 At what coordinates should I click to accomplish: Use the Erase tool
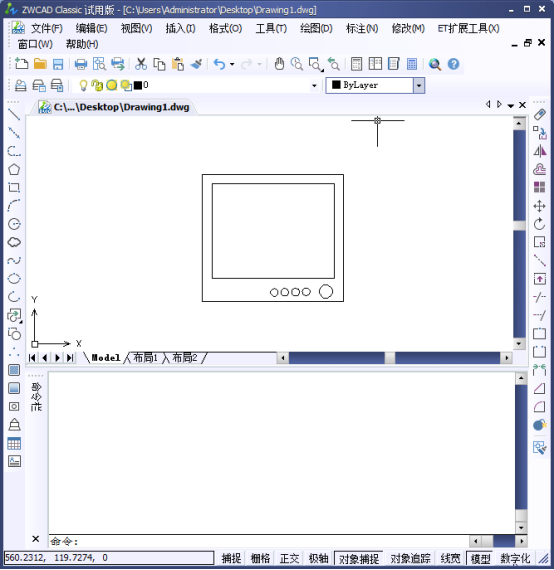click(x=539, y=115)
